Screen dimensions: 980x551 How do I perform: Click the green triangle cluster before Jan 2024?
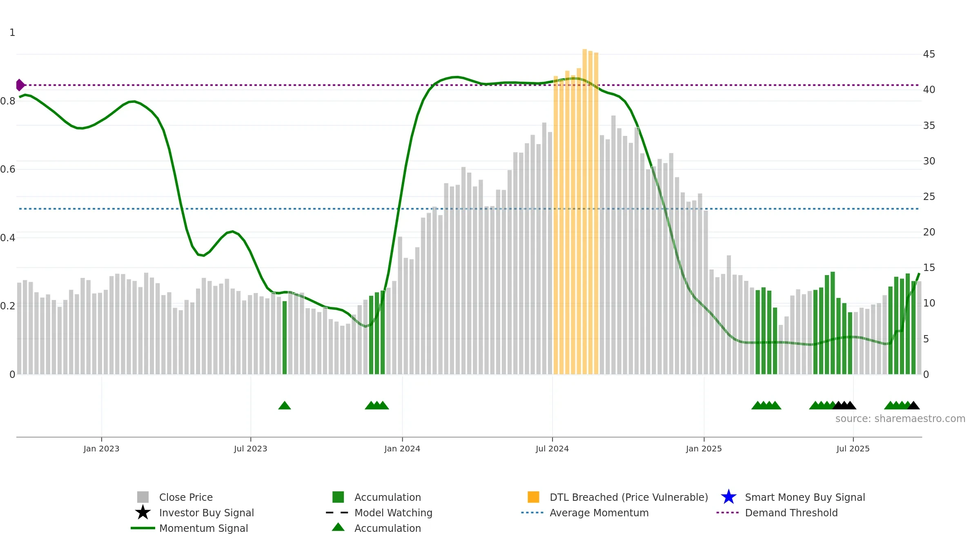pos(377,405)
